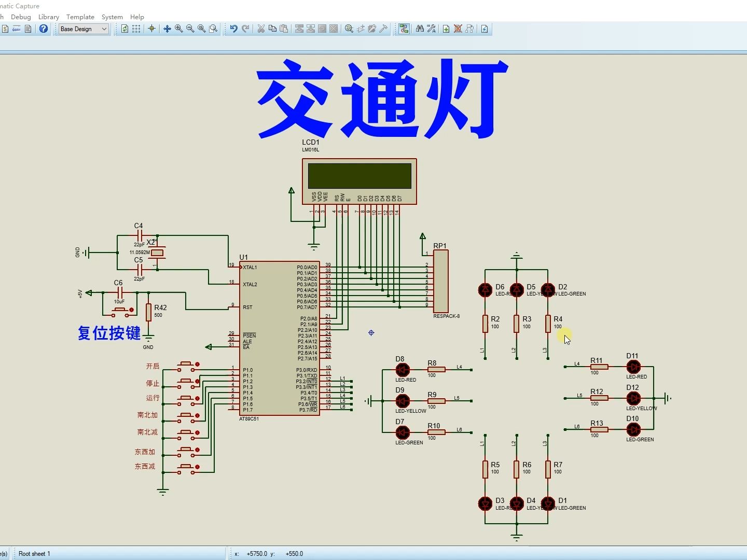The width and height of the screenshot is (747, 560).
Task: Toggle the false origin crosshair
Action: tap(151, 29)
